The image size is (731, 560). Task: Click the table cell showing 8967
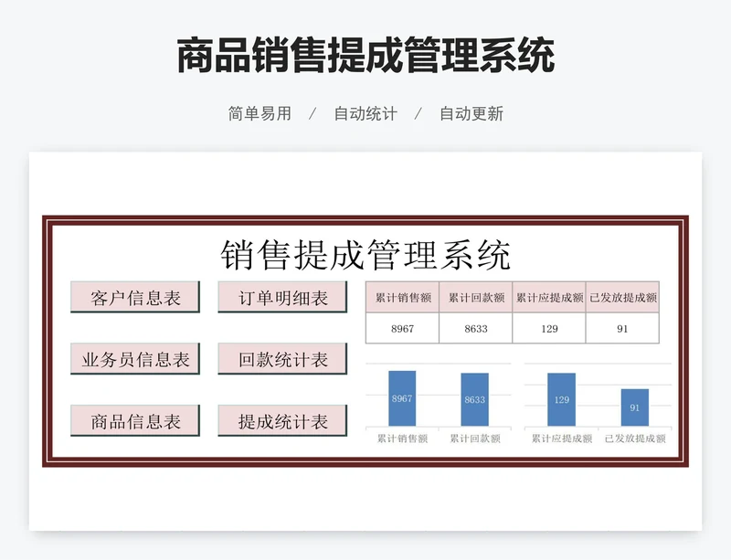[x=402, y=328]
